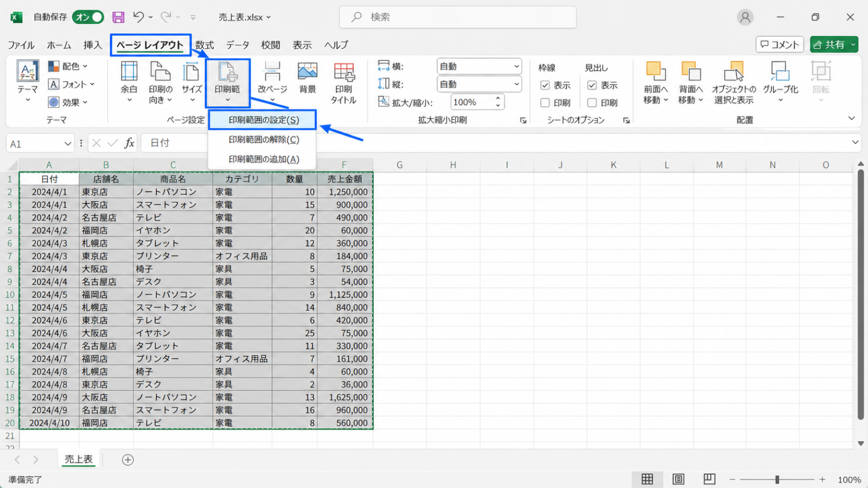Open the 効果 theme effects menu
Image resolution: width=868 pixels, height=488 pixels.
68,102
